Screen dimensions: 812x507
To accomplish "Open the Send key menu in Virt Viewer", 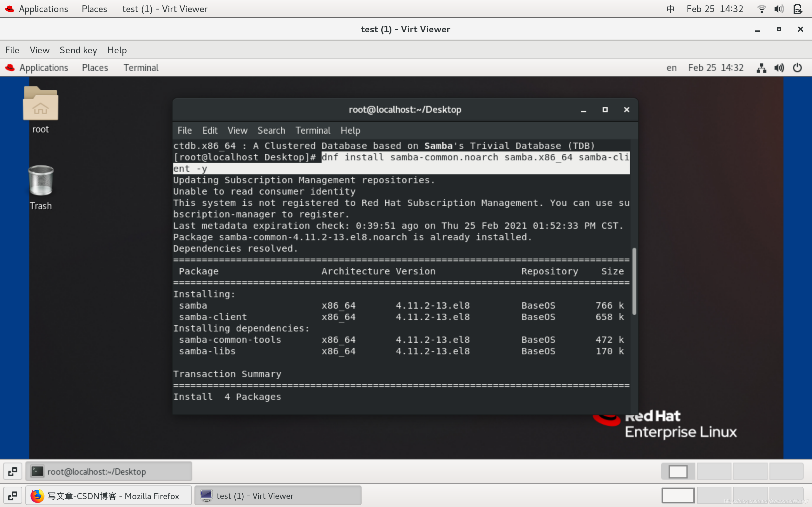I will click(78, 50).
